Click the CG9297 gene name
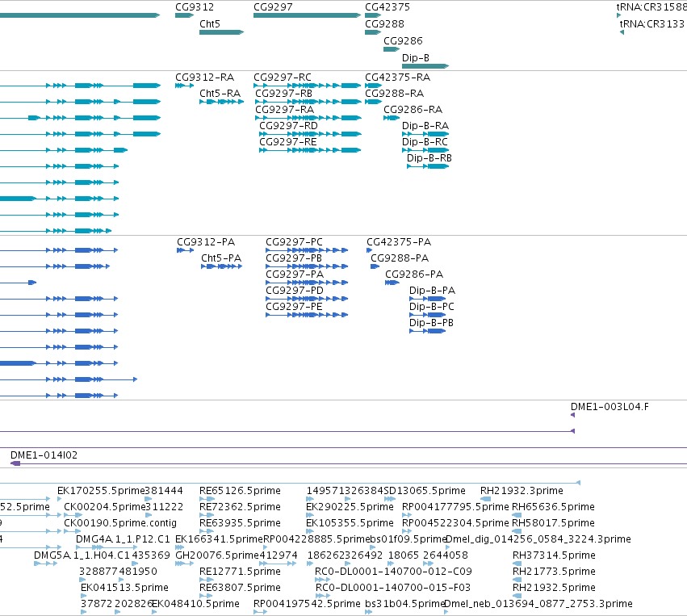 point(273,7)
